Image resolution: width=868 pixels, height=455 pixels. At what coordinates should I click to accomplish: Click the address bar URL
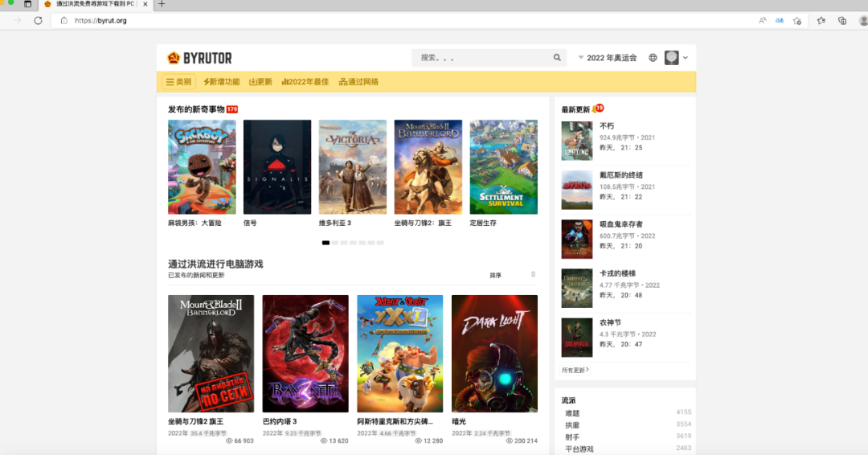tap(100, 20)
